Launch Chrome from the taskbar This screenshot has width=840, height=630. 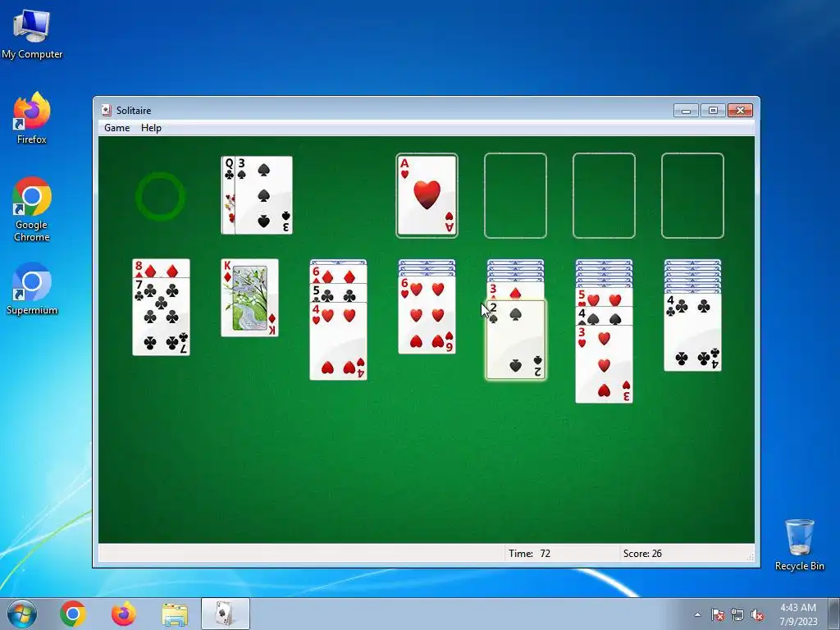[73, 614]
